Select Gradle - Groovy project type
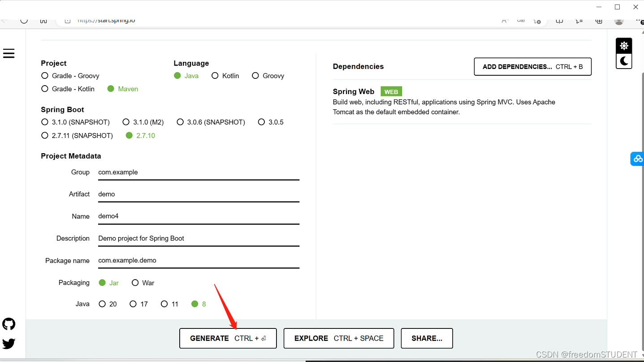 tap(70, 76)
